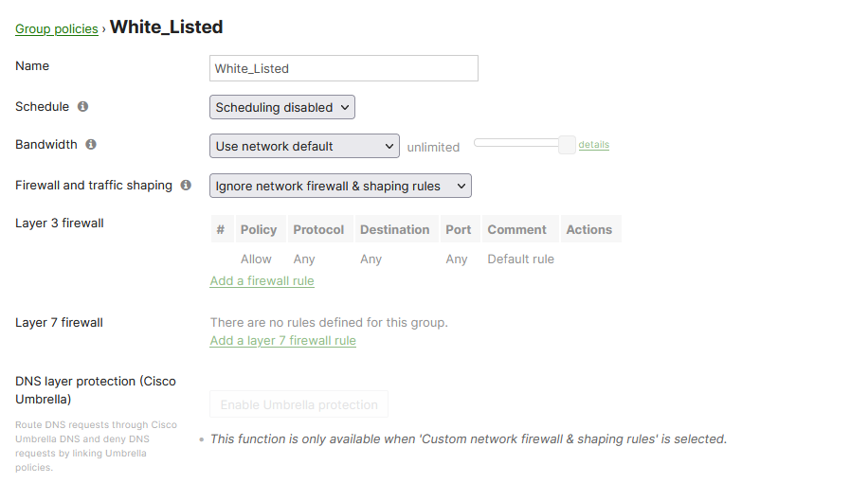Click the Comment column header
Viewport: 868px width, 483px height.
pos(516,229)
